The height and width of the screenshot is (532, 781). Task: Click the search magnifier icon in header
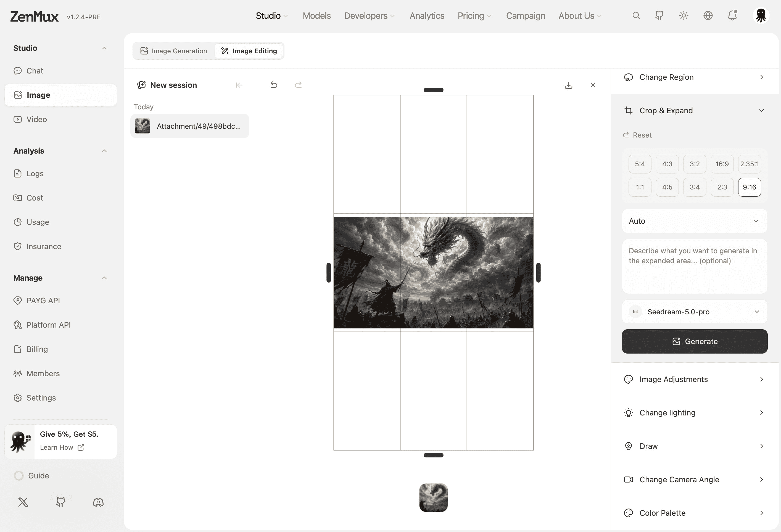coord(636,16)
